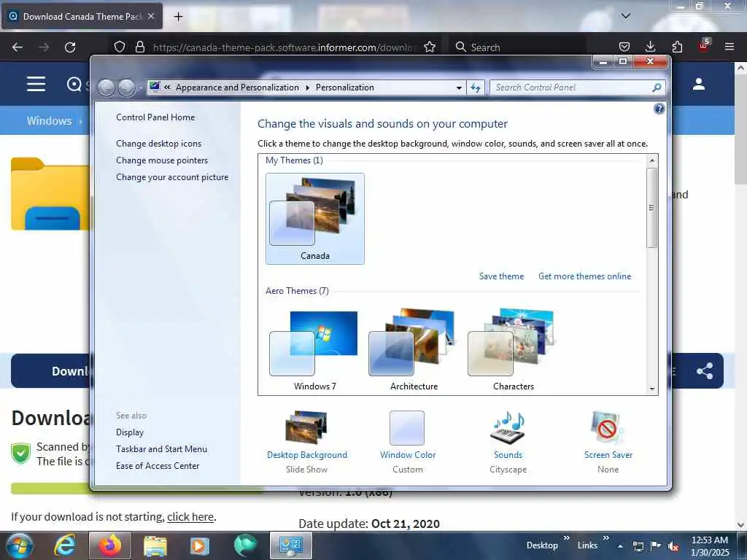The width and height of the screenshot is (747, 560).
Task: Click the red extension badge icon
Action: tap(704, 46)
